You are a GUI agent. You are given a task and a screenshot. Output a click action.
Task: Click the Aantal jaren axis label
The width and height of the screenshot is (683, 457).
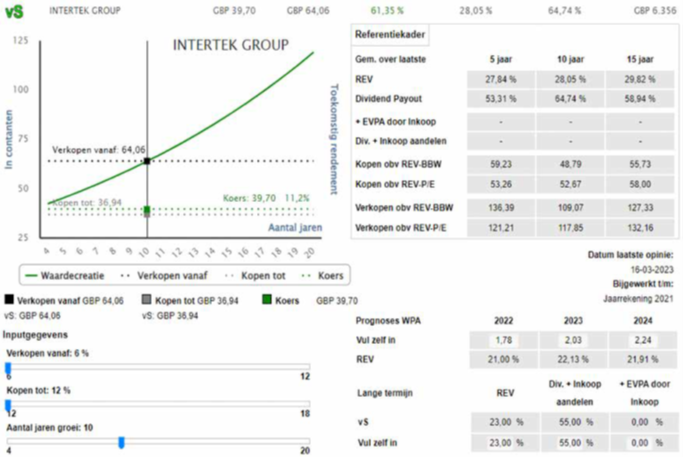point(295,227)
